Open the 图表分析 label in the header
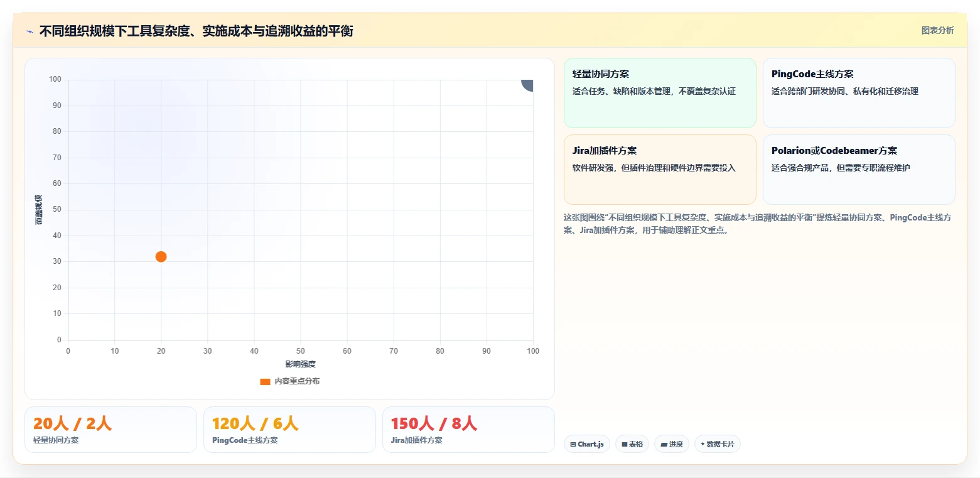The width and height of the screenshot is (980, 478). (x=937, y=31)
